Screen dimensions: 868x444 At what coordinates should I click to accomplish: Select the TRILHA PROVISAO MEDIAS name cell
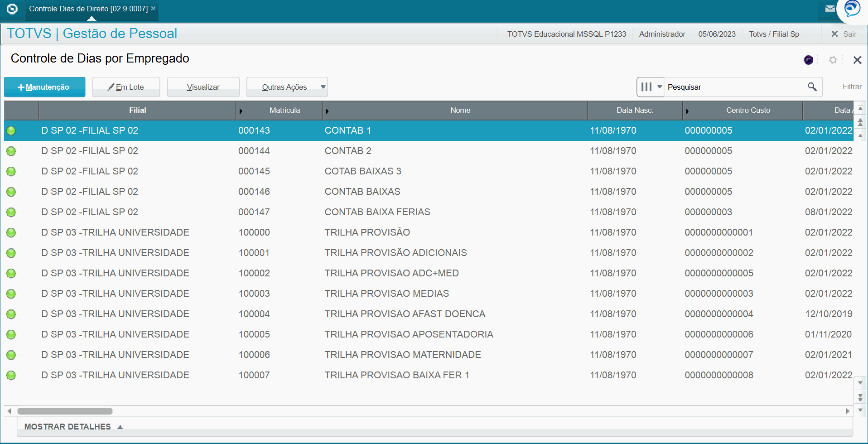[x=386, y=294]
